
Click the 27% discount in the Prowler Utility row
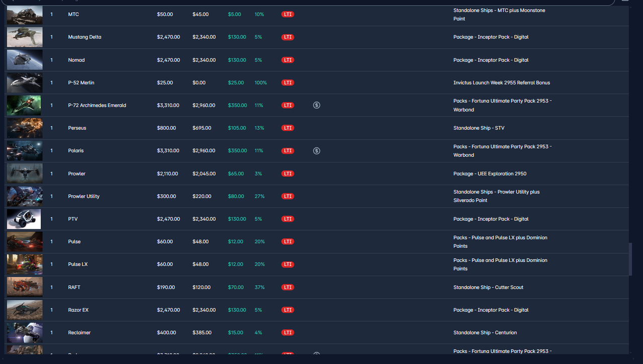click(x=259, y=197)
